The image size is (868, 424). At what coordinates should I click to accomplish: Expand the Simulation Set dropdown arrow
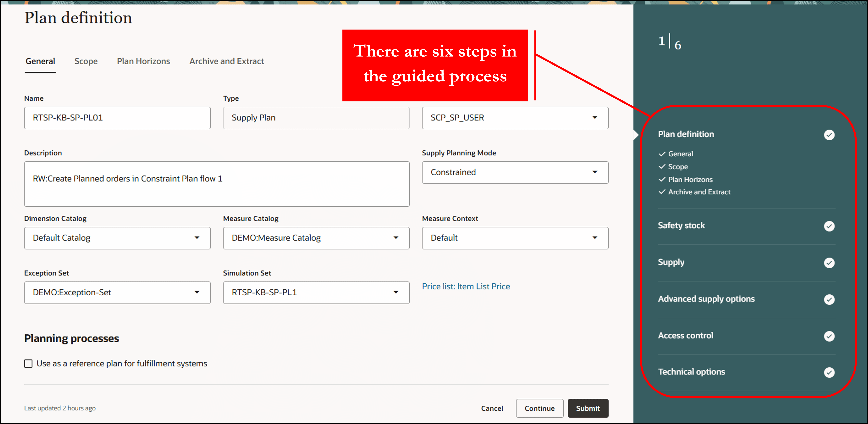coord(396,293)
